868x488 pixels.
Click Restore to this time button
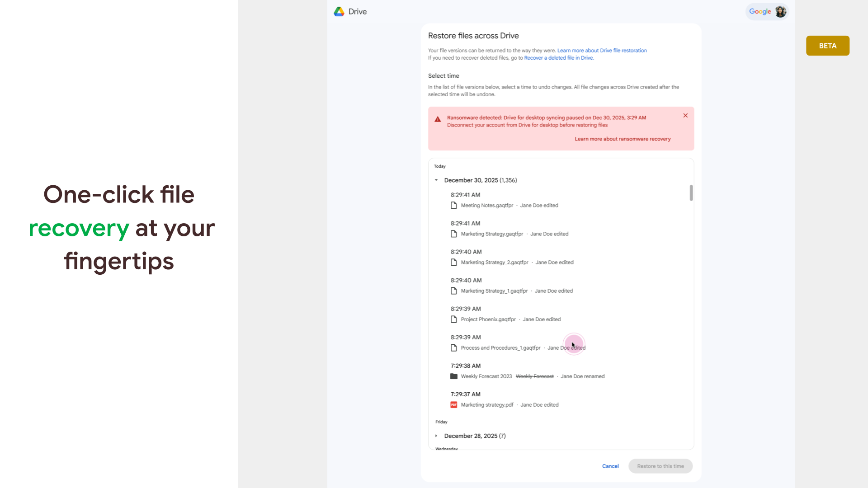(660, 466)
